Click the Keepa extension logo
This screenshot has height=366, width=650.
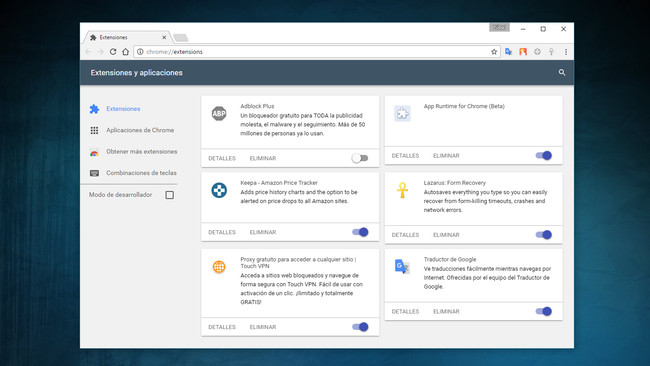(x=219, y=190)
